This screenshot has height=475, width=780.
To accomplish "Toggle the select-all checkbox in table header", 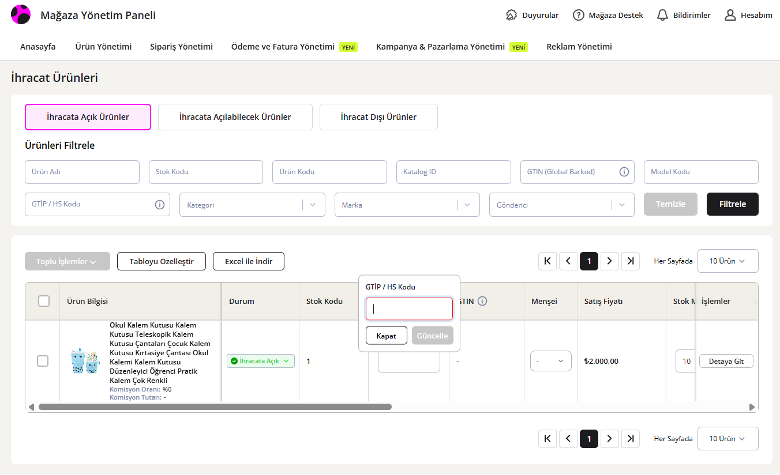I will (x=44, y=301).
